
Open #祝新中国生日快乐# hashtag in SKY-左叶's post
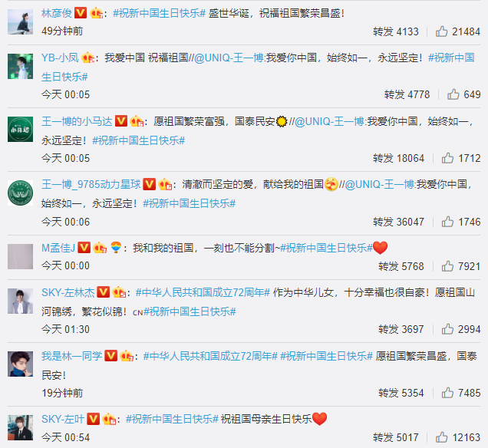coord(172,419)
